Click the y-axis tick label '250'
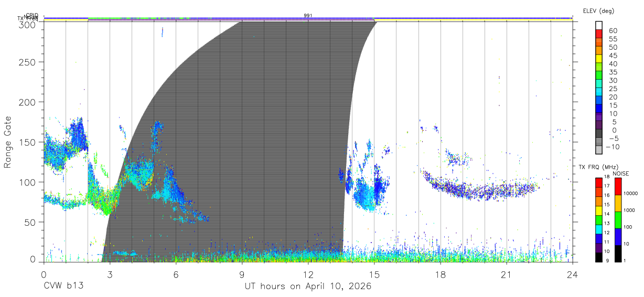The height and width of the screenshot is (297, 644). [27, 62]
